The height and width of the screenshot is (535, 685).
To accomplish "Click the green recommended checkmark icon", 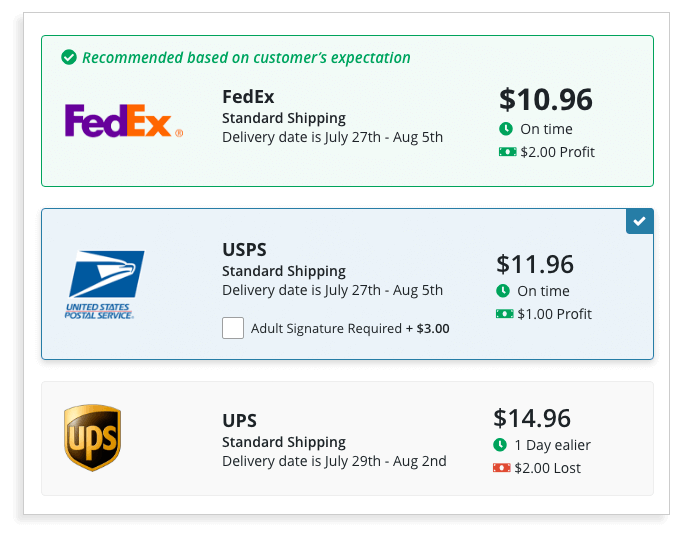I will click(x=68, y=57).
